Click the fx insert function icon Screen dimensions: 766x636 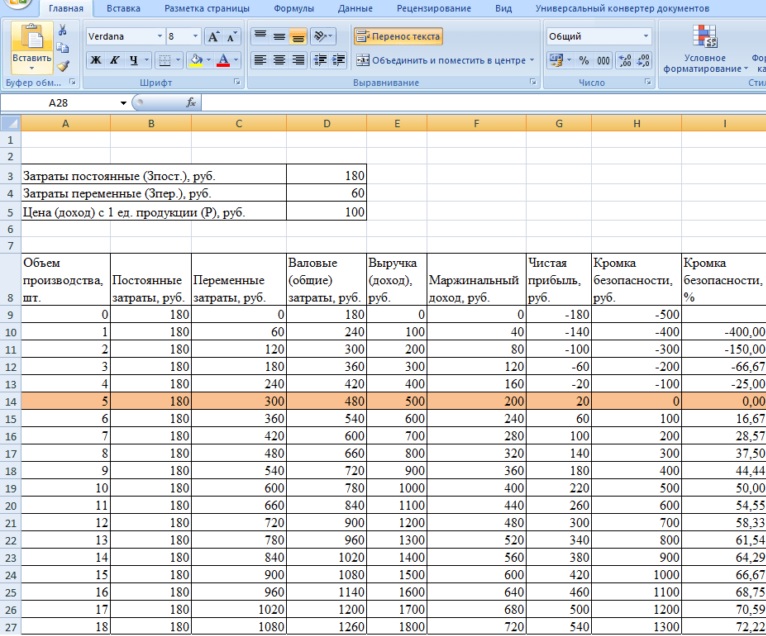(x=191, y=103)
